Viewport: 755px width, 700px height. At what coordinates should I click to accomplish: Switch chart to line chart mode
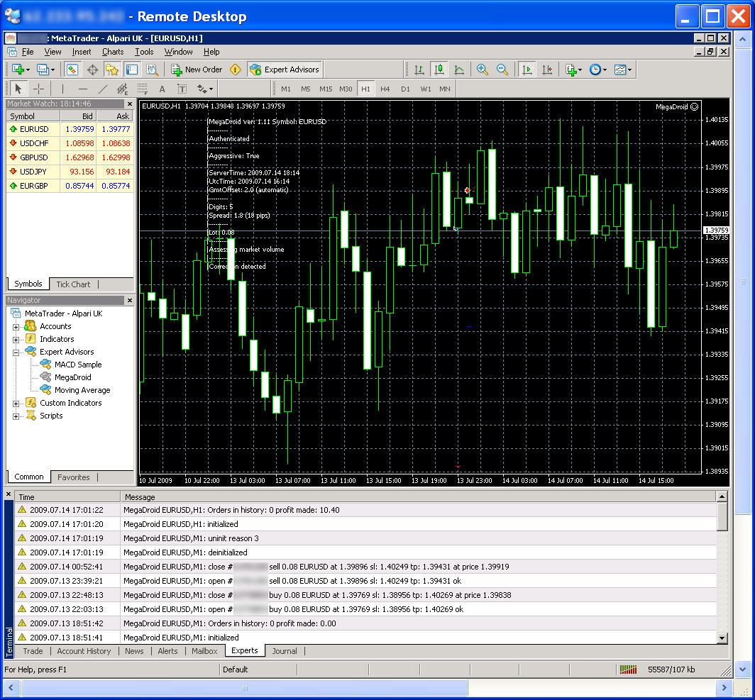pos(459,70)
